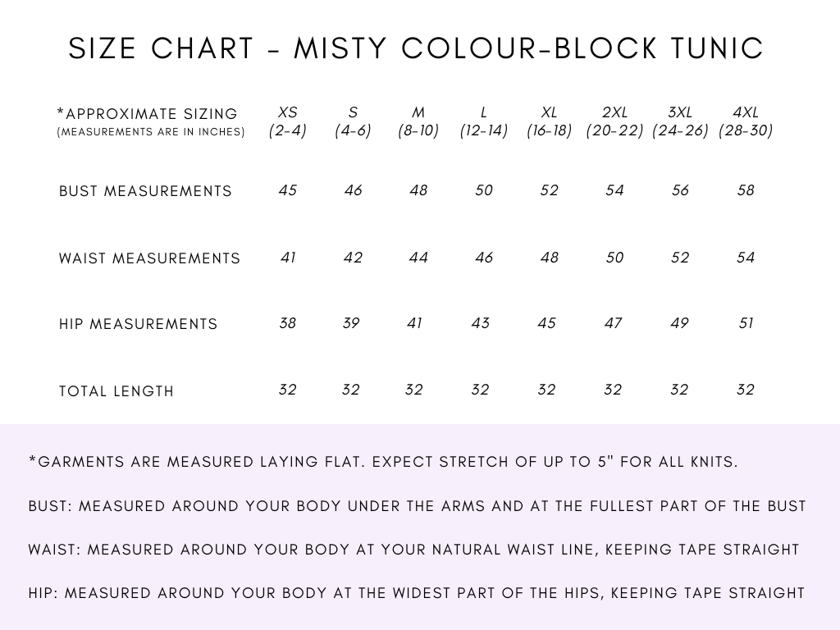Select bust value 58 for 4XL
Screen dimensions: 840x630
pos(746,190)
